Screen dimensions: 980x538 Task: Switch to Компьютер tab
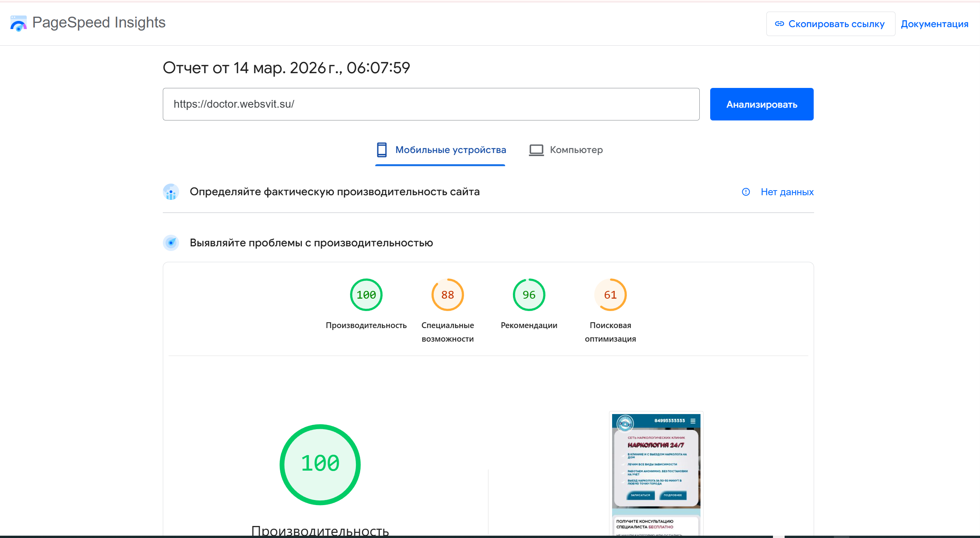point(576,150)
